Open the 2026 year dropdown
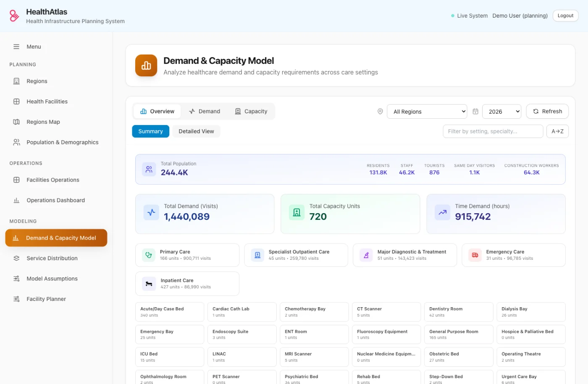Viewport: 588px width, 384px height. [x=502, y=112]
